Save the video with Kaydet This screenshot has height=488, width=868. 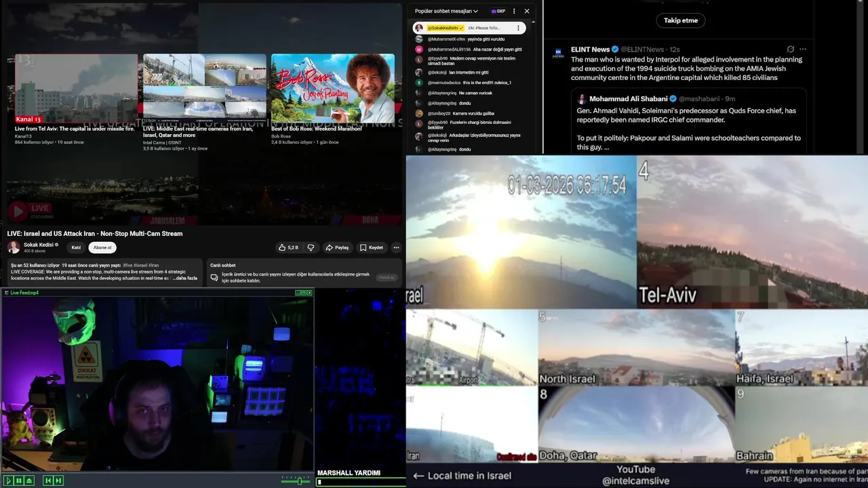pyautogui.click(x=372, y=247)
